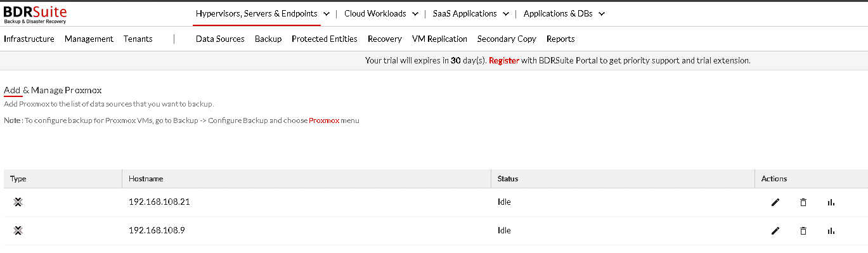Open the Data Sources menu
868x253 pixels.
coord(220,39)
